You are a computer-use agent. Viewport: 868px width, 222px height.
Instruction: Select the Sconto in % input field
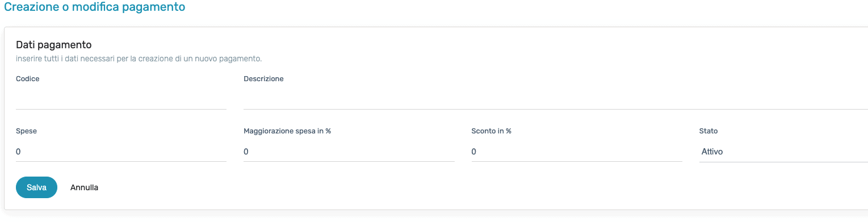(577, 152)
